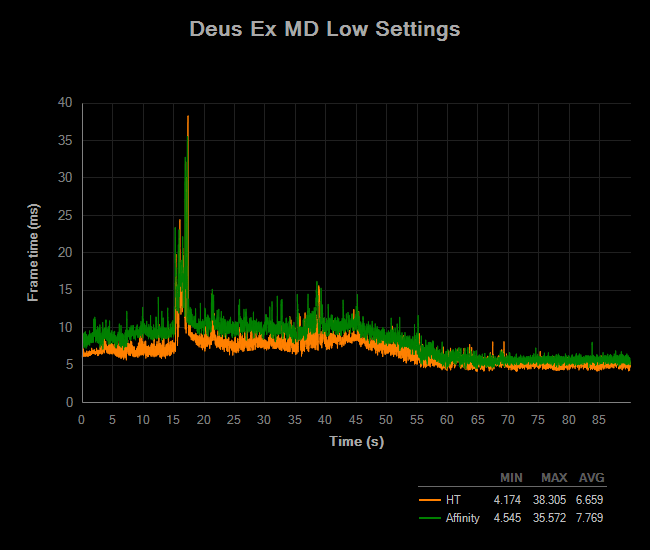Click x-axis tick label 30

click(264, 420)
